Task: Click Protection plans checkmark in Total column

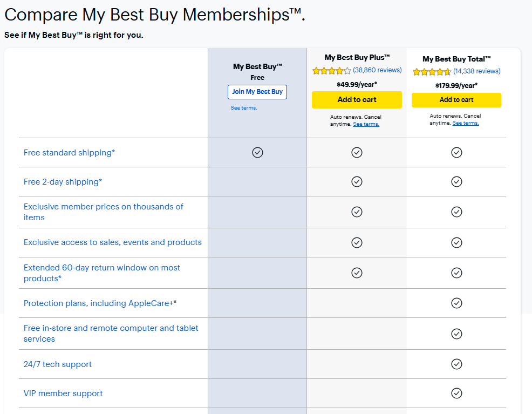Action: pyautogui.click(x=456, y=303)
